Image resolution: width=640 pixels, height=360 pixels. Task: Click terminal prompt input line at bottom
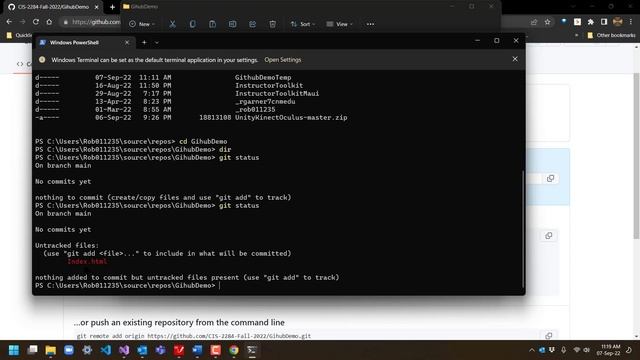[127, 285]
